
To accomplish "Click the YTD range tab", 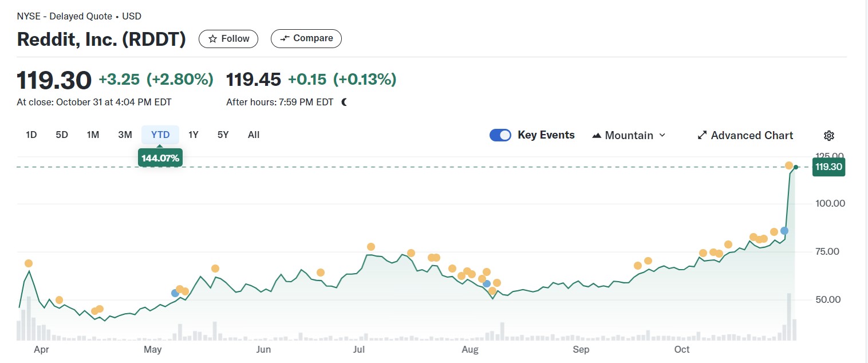I will tap(160, 135).
